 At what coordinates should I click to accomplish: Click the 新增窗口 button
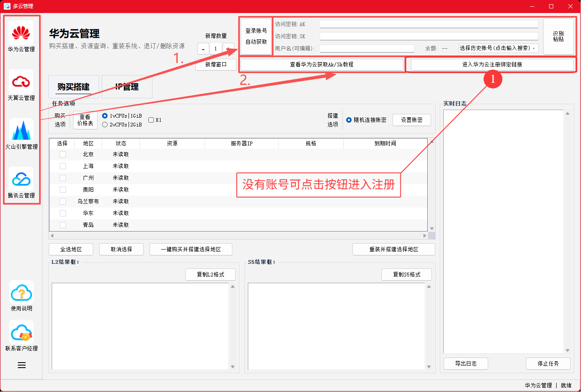click(x=216, y=64)
